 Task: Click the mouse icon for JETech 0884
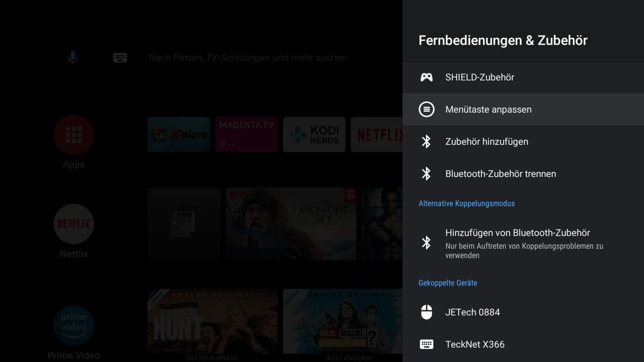point(426,312)
